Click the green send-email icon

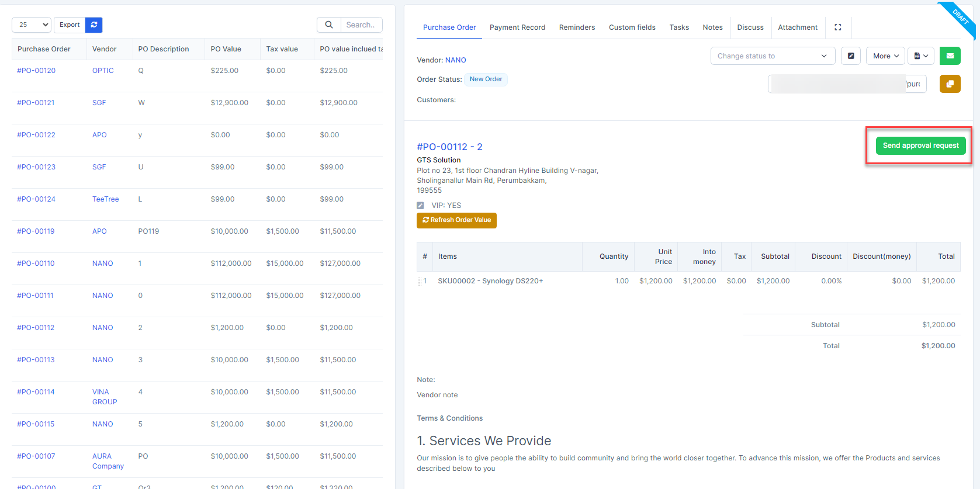click(x=950, y=56)
